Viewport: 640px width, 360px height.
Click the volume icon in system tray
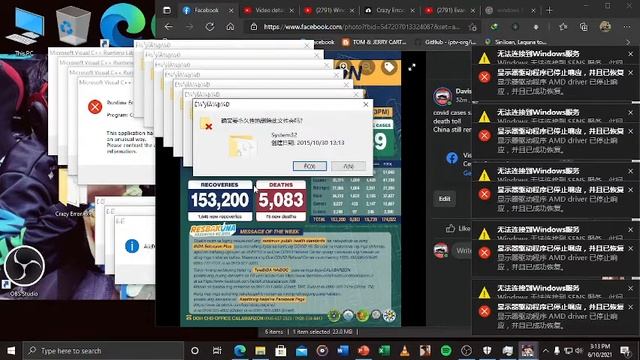(579, 351)
